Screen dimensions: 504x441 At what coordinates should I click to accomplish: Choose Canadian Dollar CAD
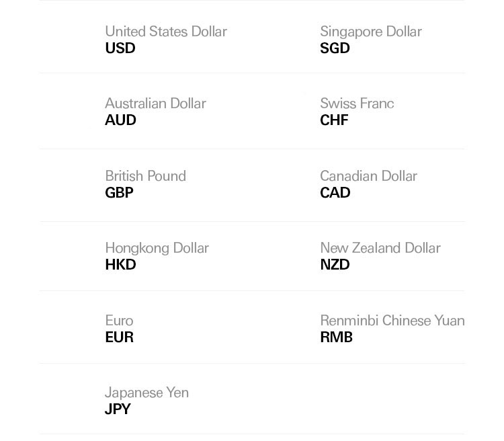(368, 184)
